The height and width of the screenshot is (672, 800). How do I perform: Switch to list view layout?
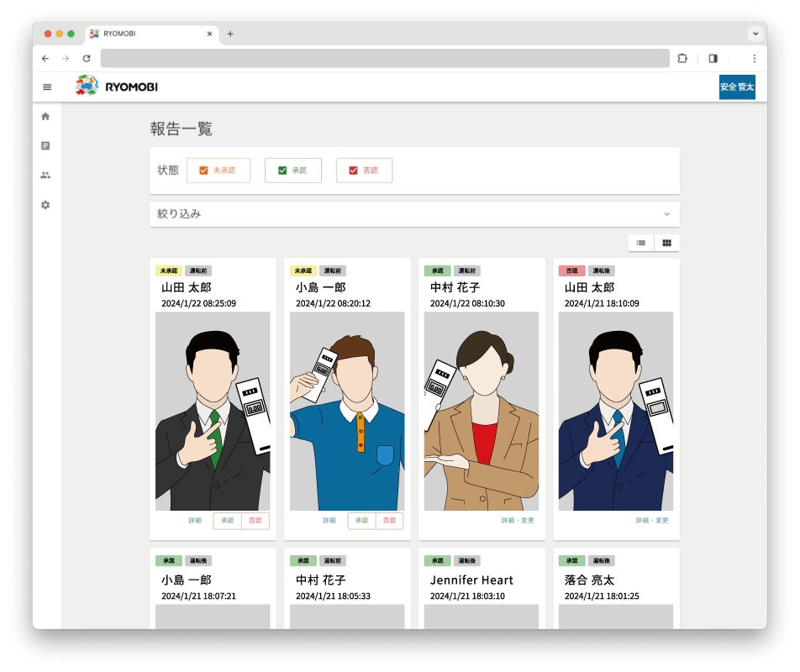(641, 243)
